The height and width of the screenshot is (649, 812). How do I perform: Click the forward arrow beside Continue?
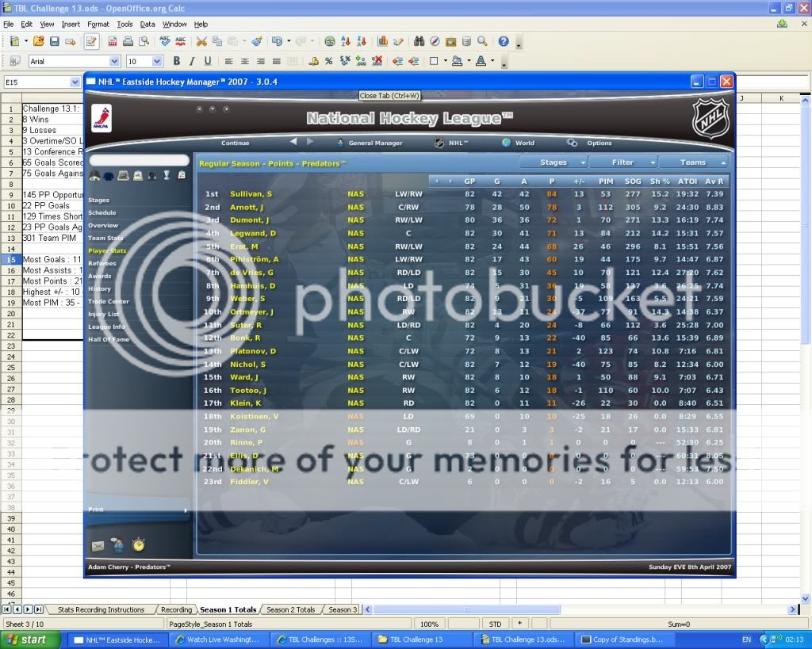coord(310,142)
